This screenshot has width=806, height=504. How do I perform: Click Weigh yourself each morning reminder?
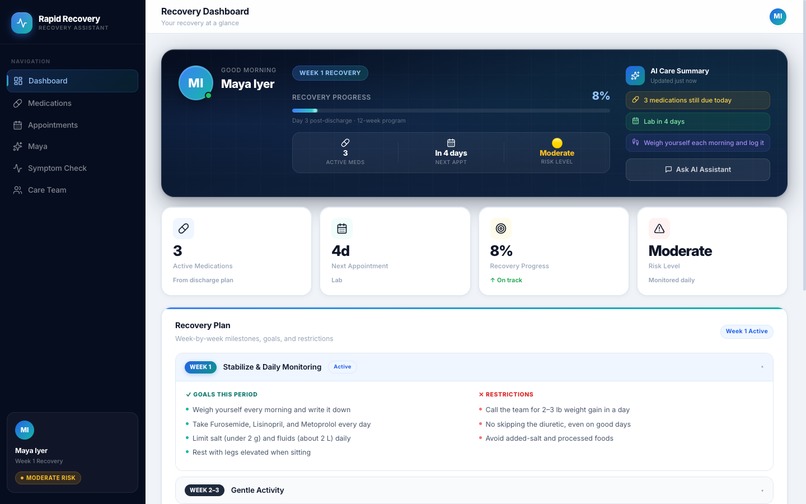point(698,142)
